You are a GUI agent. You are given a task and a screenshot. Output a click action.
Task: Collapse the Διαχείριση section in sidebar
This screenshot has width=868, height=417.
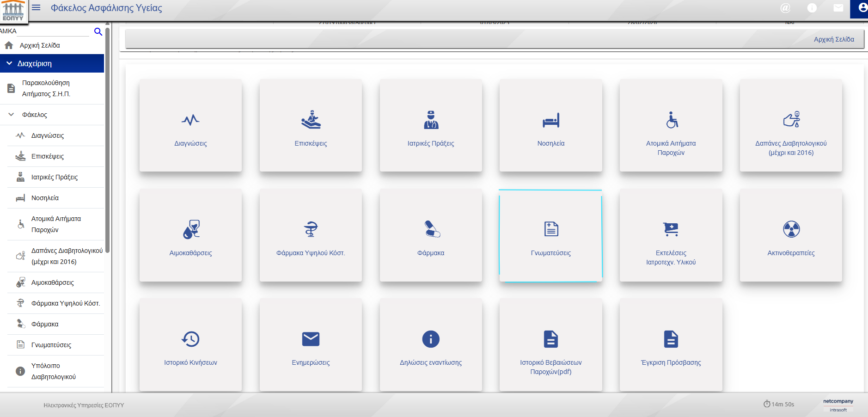point(52,63)
